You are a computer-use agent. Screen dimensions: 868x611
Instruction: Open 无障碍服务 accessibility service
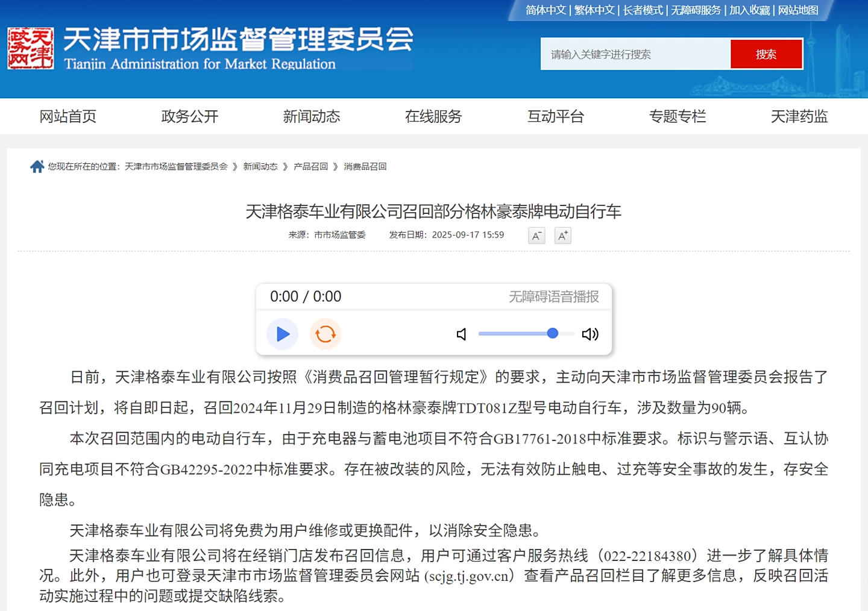(x=696, y=10)
